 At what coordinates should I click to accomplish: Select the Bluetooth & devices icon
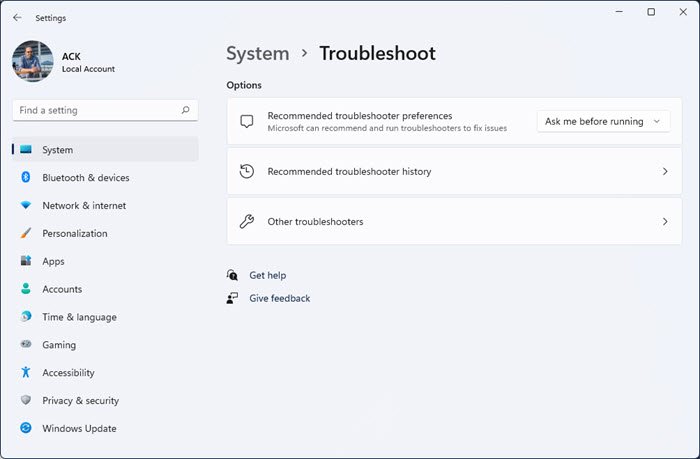(x=26, y=178)
